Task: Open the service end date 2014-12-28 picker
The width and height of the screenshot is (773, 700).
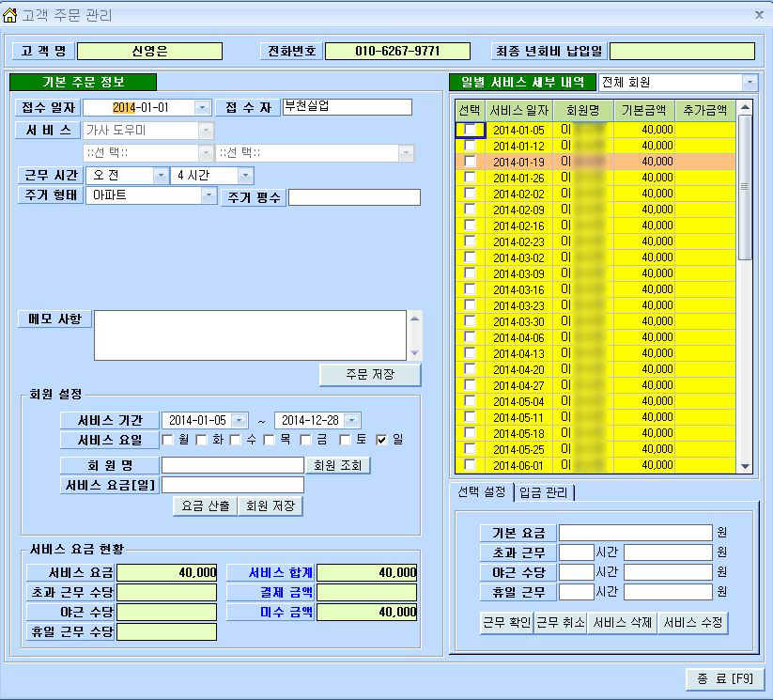Action: 352,421
